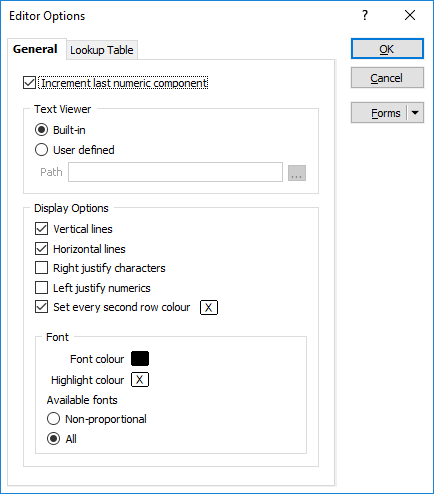This screenshot has width=434, height=494.
Task: Click the Forms button
Action: (379, 113)
